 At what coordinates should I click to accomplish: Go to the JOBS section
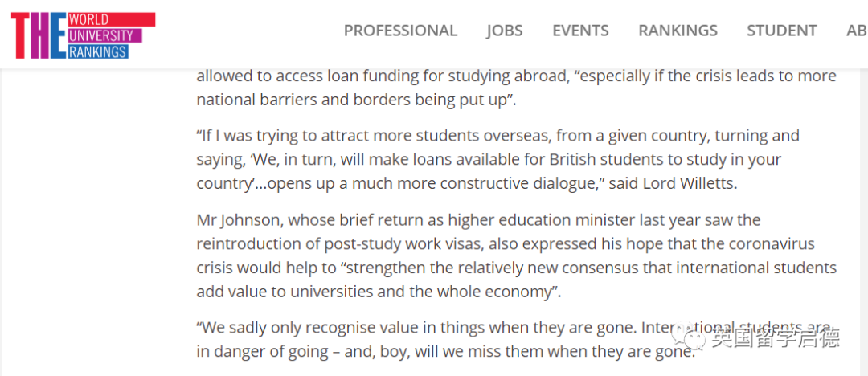[x=504, y=31]
